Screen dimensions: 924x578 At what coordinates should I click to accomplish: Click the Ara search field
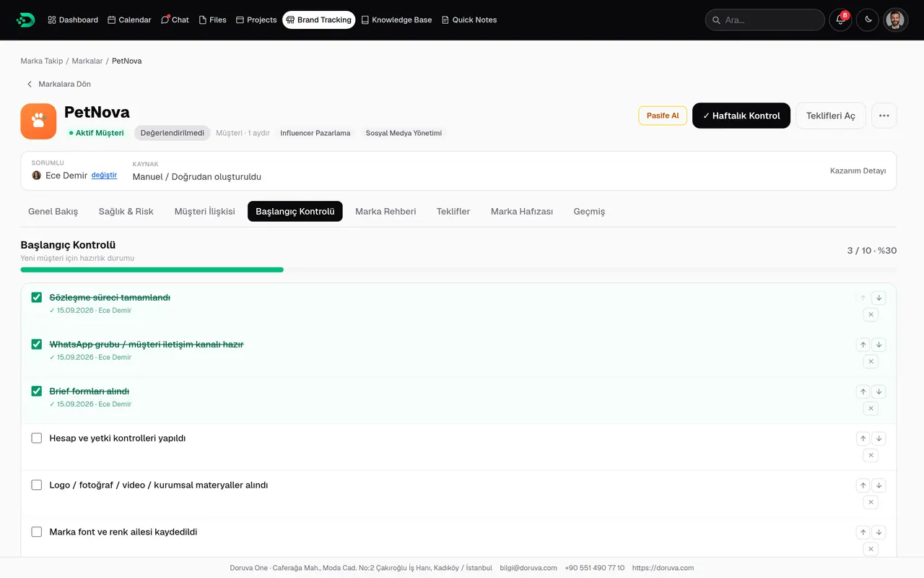[765, 20]
